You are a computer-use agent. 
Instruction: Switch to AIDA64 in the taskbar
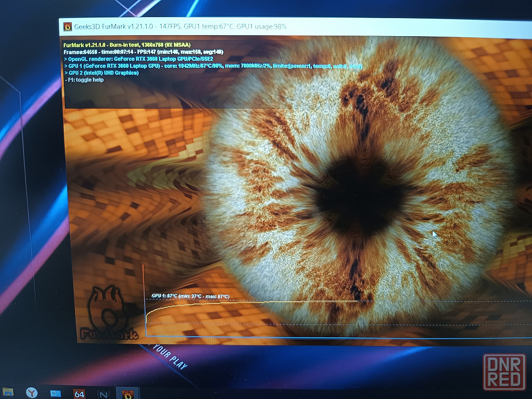point(79,394)
